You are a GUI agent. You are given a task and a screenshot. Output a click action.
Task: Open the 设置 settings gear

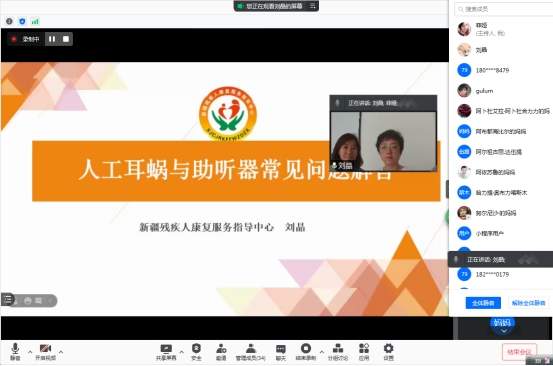pyautogui.click(x=388, y=352)
